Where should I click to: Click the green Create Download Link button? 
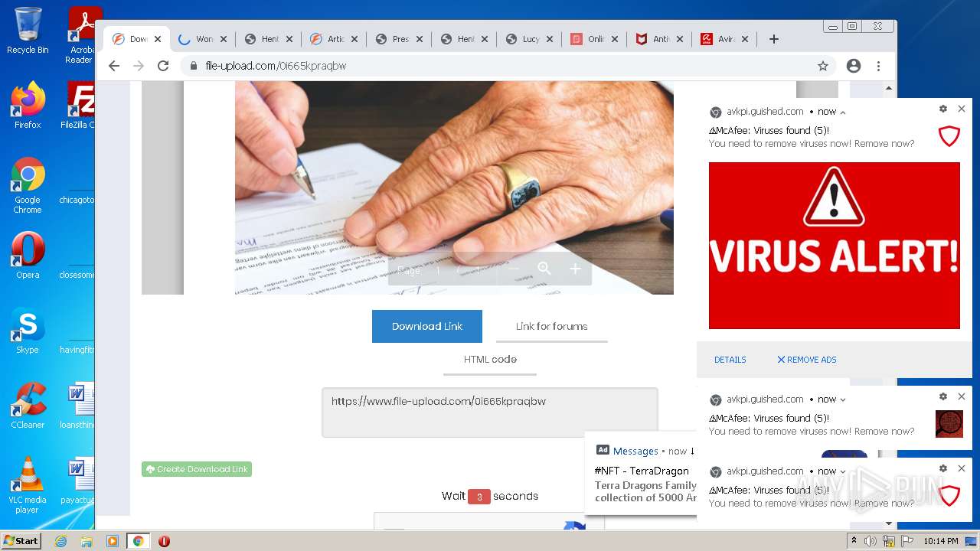(197, 469)
